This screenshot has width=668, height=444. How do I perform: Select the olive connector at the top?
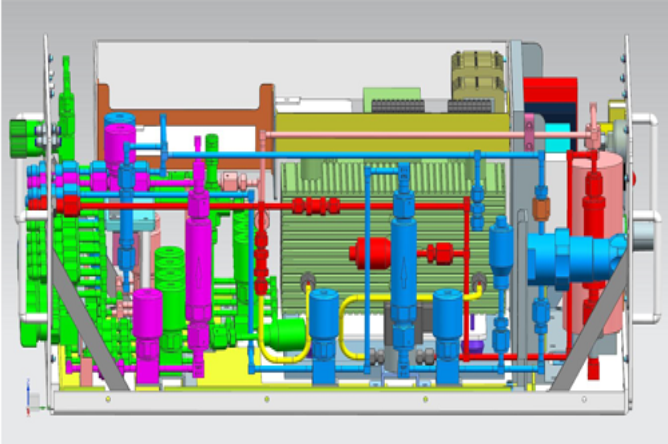click(x=475, y=73)
